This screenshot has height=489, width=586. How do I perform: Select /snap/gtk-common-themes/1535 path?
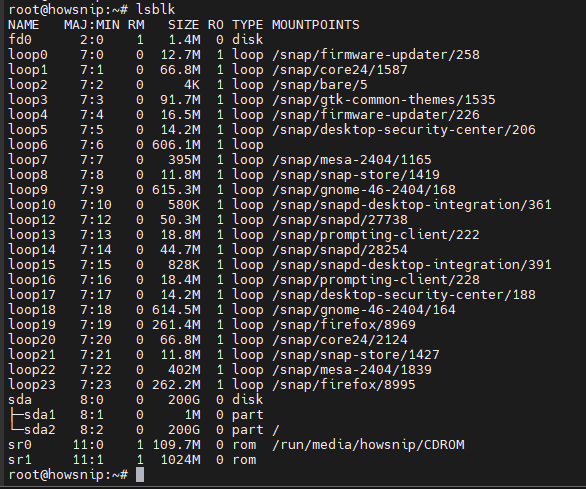383,100
